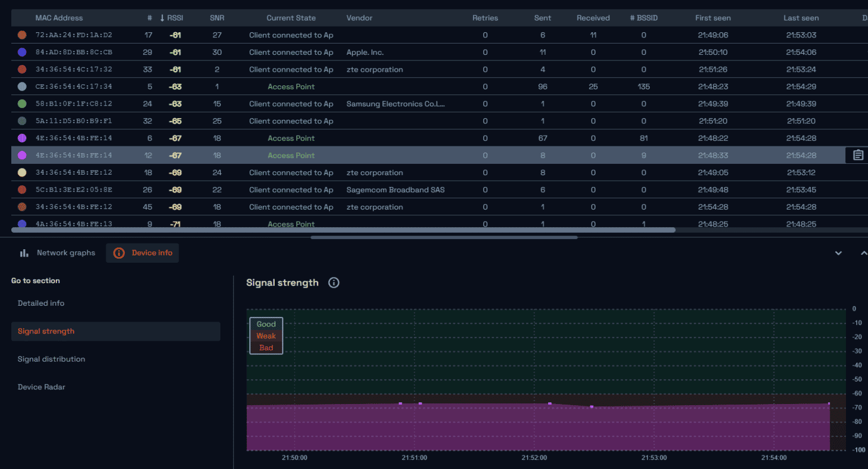
Task: Click the info icon next to Signal strength heading
Action: [333, 283]
